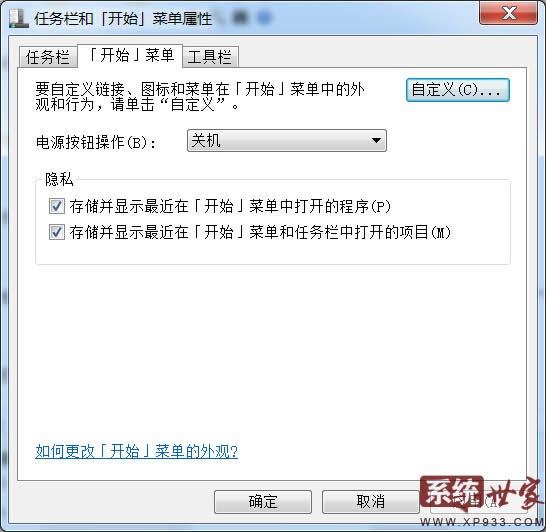Click the 隐私 group box heading
546x532 pixels.
[x=59, y=180]
